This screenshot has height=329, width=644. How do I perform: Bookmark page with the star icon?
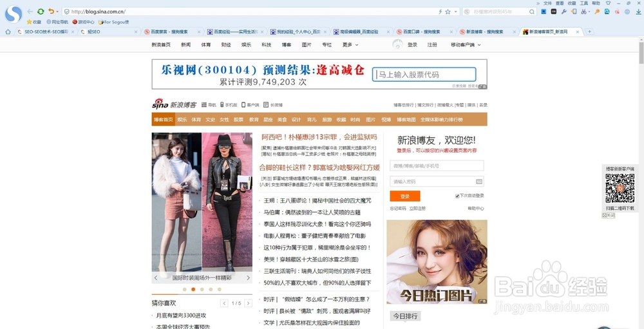[x=448, y=12]
